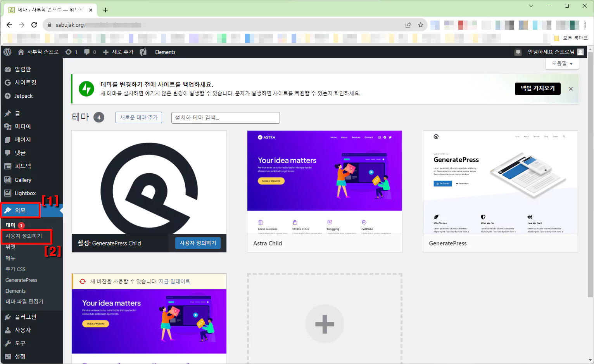Dismiss the backup notice banner
This screenshot has height=364, width=594.
click(571, 89)
